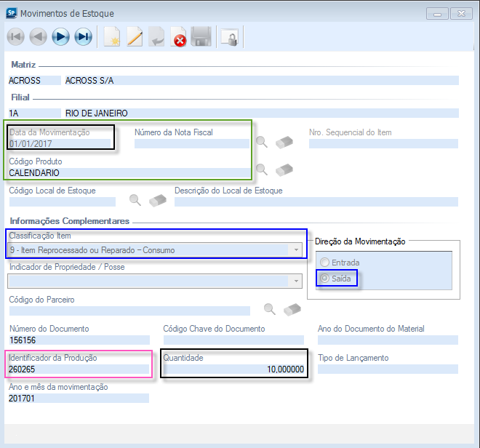480x448 pixels.
Task: Click Filial name field RIO DE JANEIRO
Action: coord(262,113)
